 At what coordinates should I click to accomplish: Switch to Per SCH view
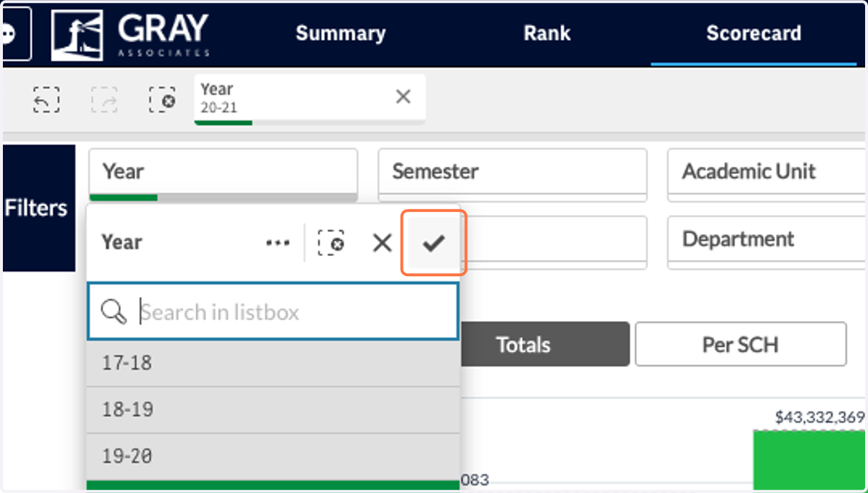point(741,344)
